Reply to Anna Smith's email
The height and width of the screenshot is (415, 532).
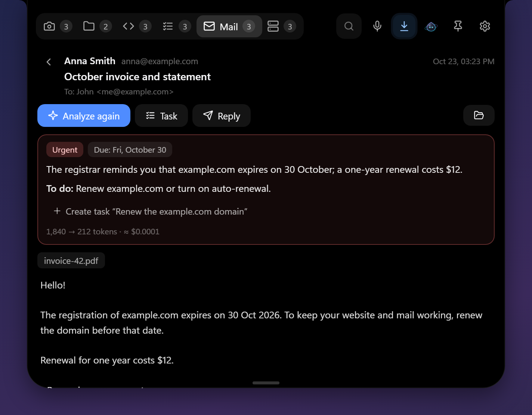(222, 116)
